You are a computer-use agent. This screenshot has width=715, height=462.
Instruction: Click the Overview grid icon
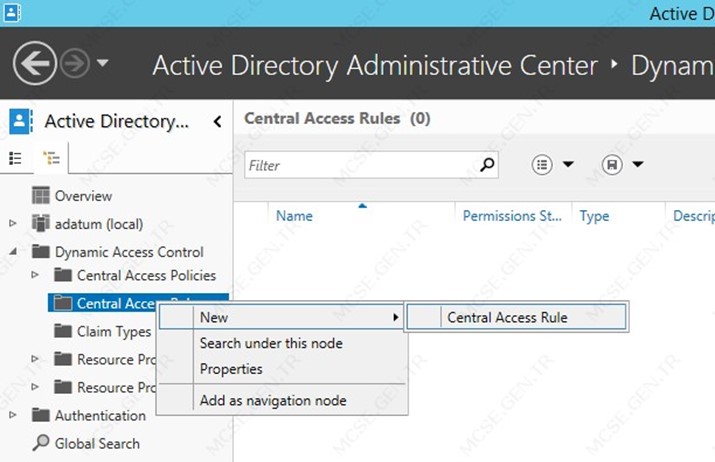[x=41, y=195]
